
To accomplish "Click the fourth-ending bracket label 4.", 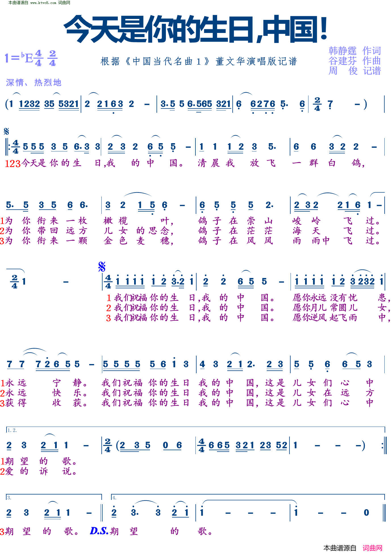I will point(114,498).
